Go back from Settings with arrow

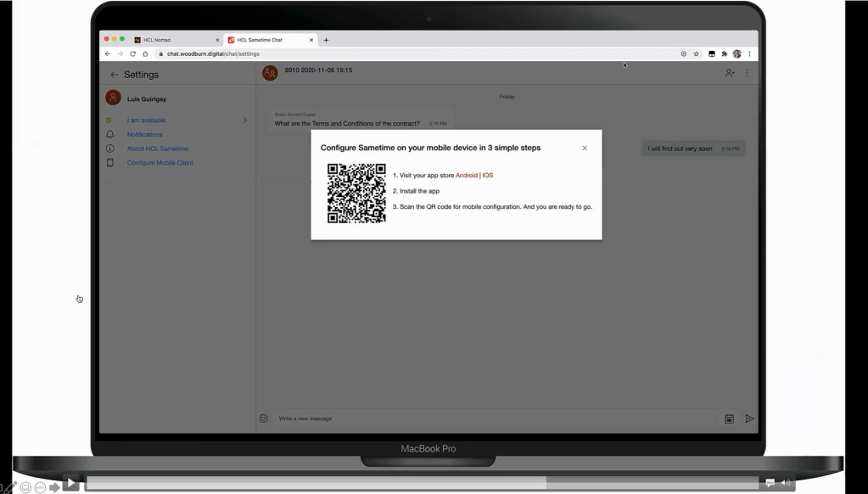coord(115,75)
